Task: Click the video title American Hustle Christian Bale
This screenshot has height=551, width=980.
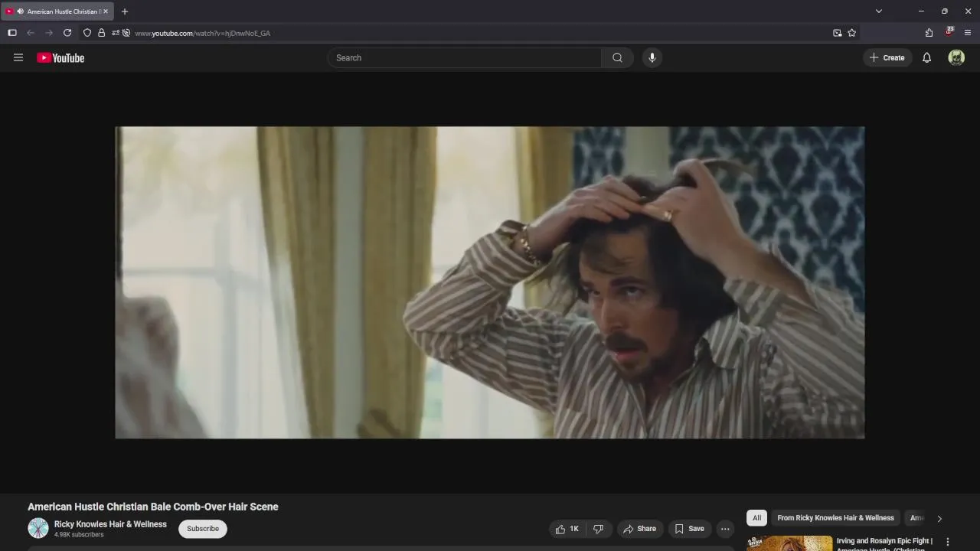Action: click(x=153, y=507)
